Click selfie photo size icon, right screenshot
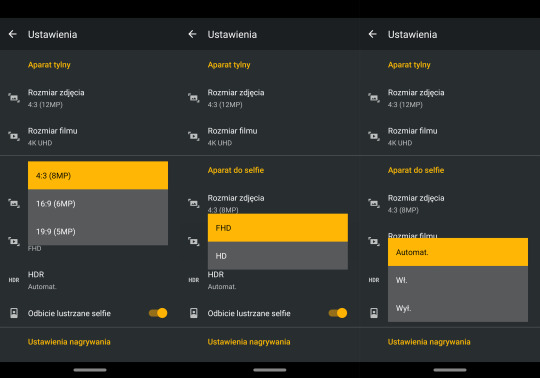Image resolution: width=540 pixels, height=378 pixels. tap(374, 203)
